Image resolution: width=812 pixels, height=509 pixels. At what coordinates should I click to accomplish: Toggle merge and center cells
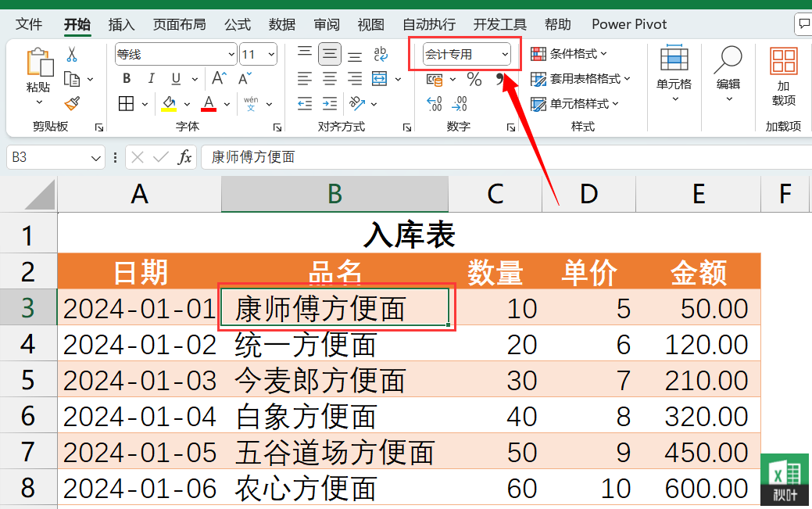379,78
